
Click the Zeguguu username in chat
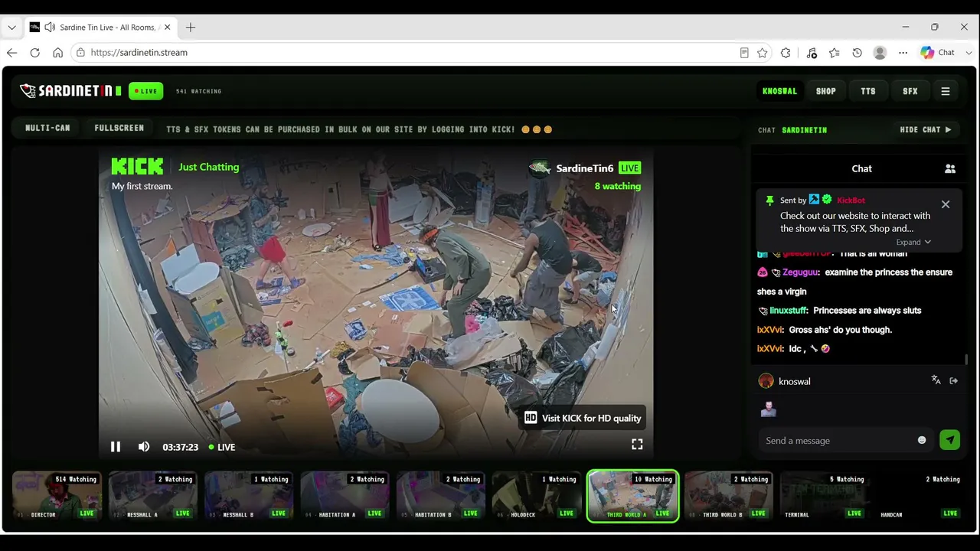(801, 272)
